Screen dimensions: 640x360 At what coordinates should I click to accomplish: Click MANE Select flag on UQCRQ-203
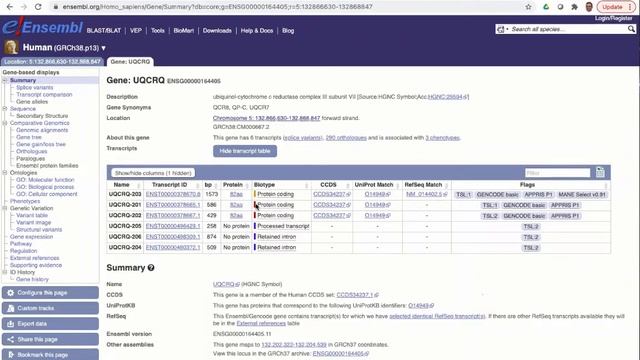[582, 195]
